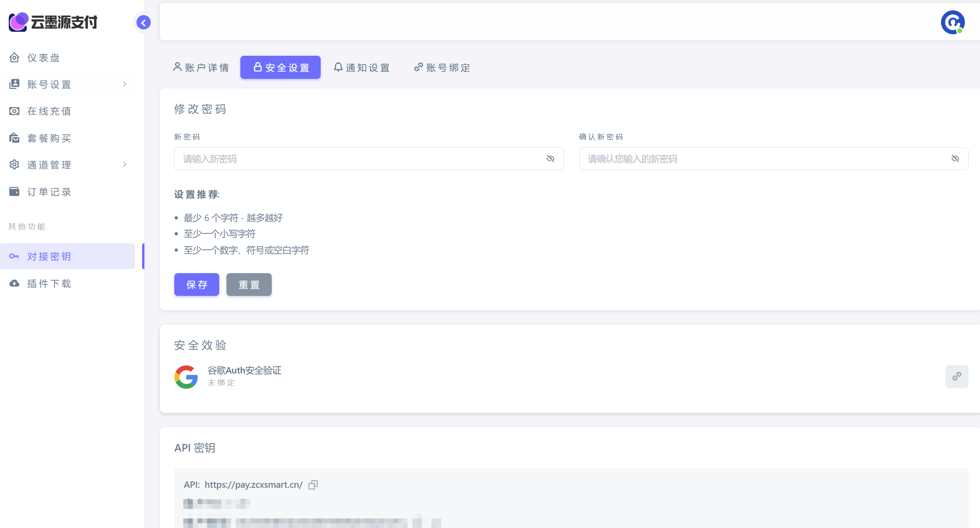Expand the 账号设置 sidebar submenu arrow
This screenshot has width=980, height=528.
pyautogui.click(x=125, y=84)
